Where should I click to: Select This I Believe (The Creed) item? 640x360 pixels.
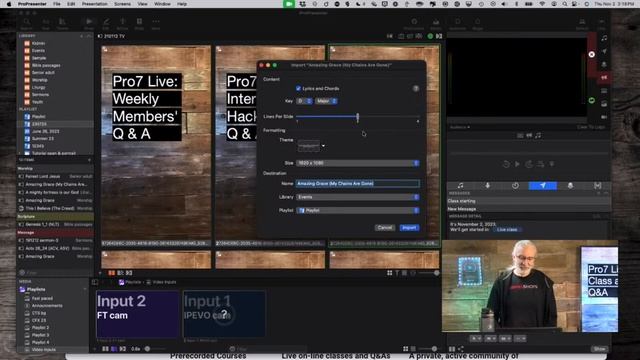[55, 209]
